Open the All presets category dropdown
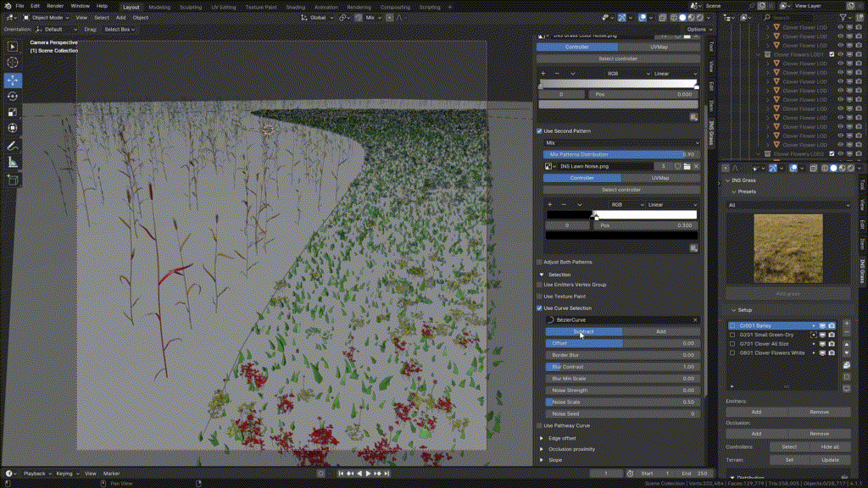Image resolution: width=868 pixels, height=488 pixels. [x=788, y=205]
